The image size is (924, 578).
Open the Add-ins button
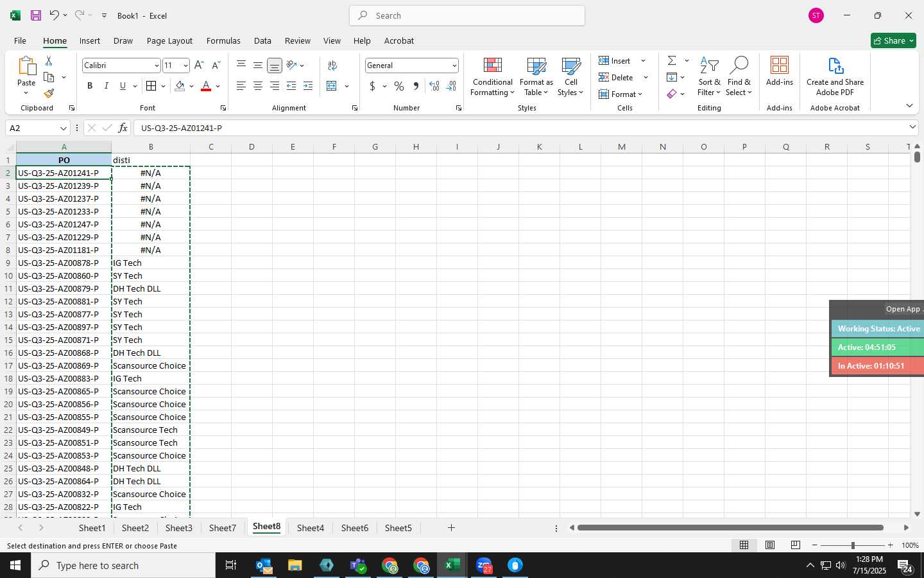click(x=780, y=71)
